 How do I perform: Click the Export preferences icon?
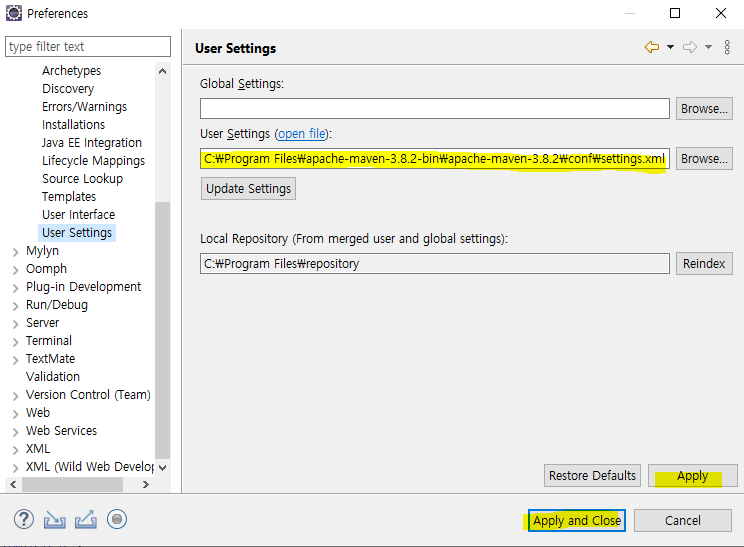86,519
